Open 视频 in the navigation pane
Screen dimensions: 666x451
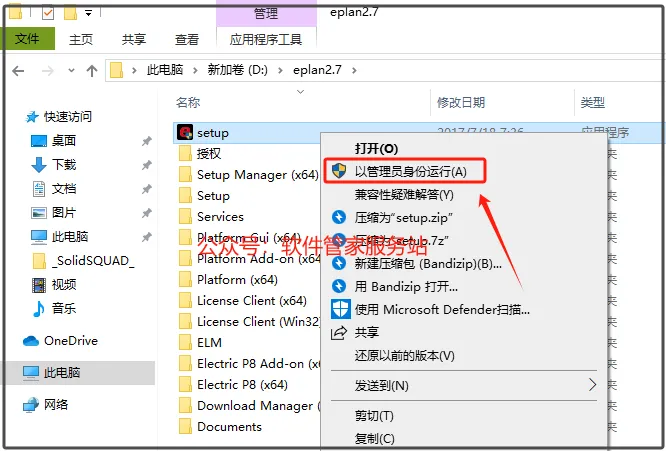pyautogui.click(x=64, y=284)
